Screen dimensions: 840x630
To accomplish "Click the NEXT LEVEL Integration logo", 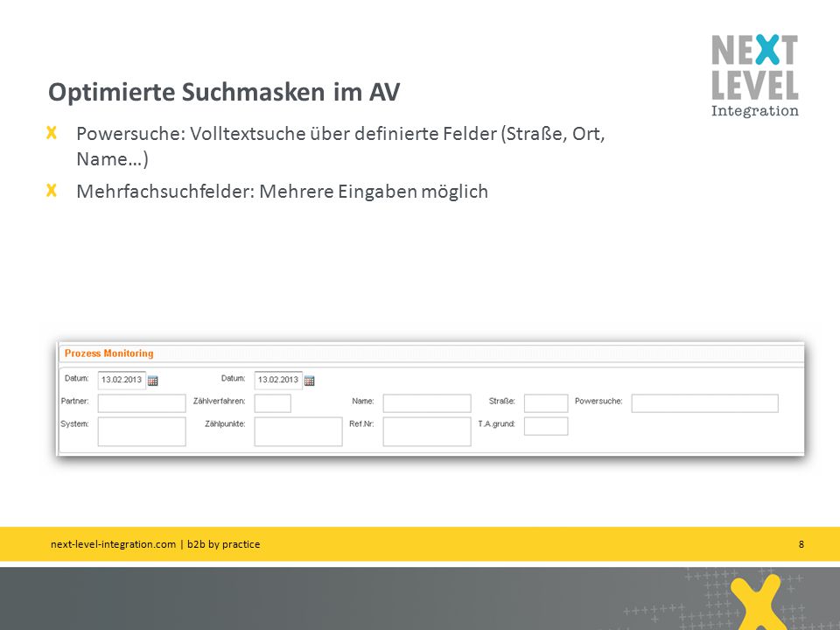I will pos(755,76).
